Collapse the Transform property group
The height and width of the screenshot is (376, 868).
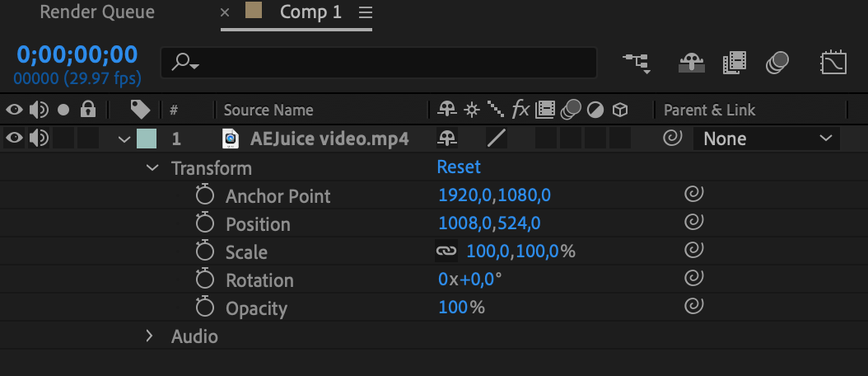(152, 167)
